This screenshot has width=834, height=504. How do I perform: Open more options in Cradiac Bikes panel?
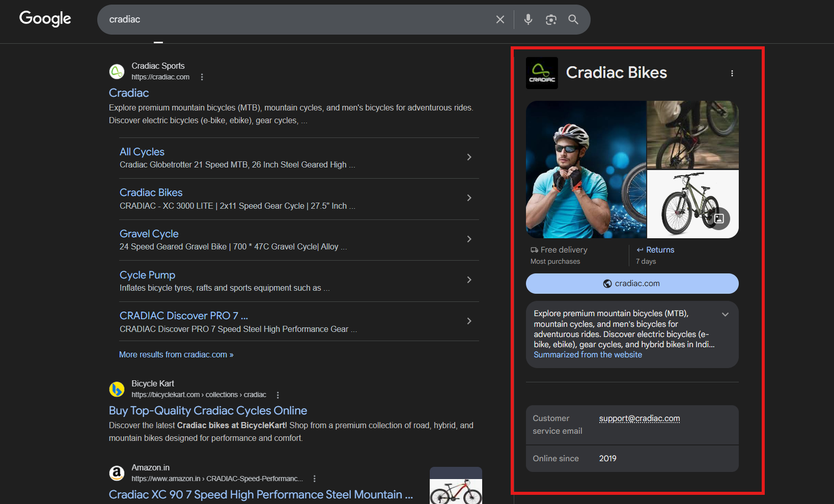coord(732,73)
